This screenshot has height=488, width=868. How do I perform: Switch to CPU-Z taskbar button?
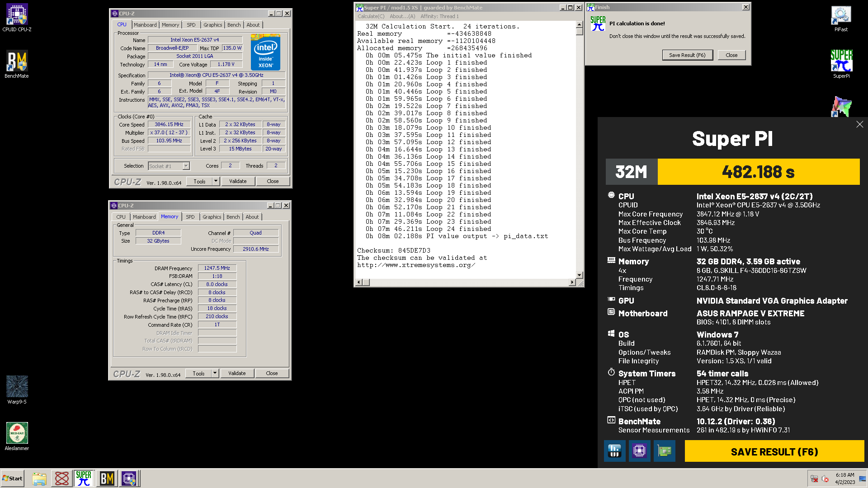pos(129,479)
